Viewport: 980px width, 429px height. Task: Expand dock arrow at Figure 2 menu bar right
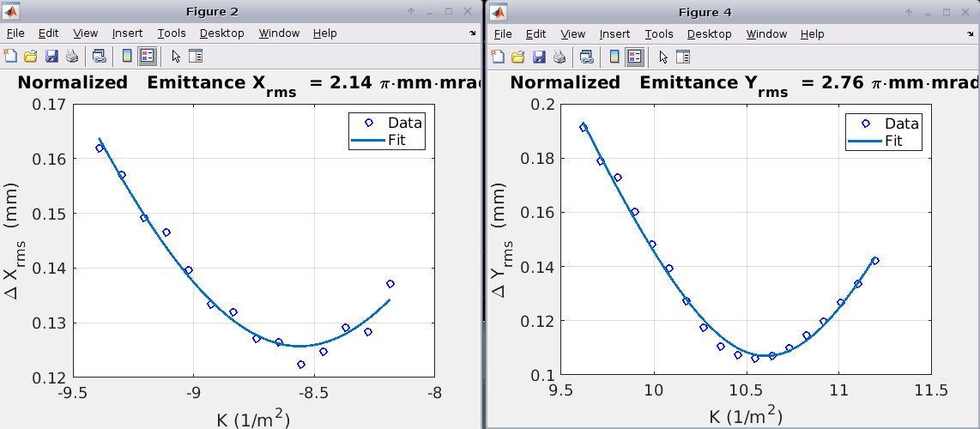coord(473,33)
